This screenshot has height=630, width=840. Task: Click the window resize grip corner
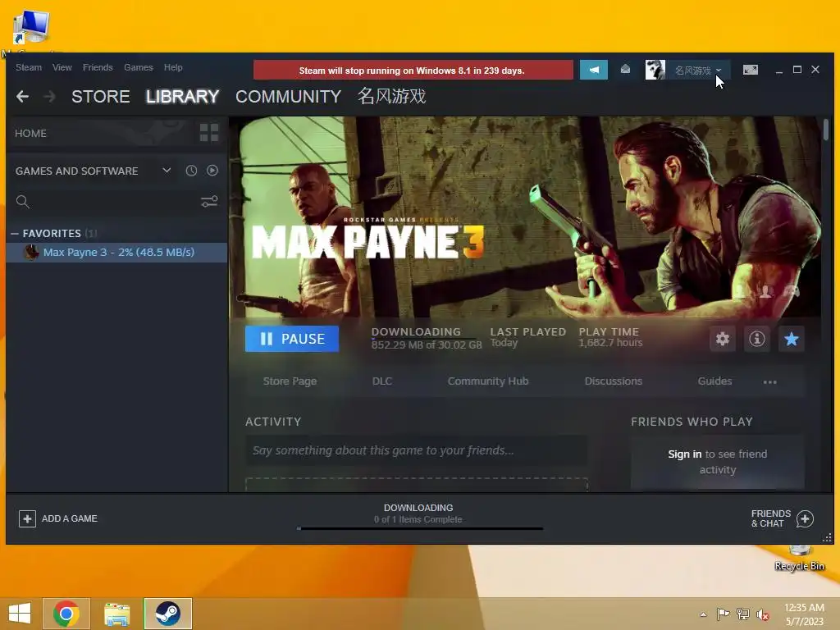click(827, 537)
